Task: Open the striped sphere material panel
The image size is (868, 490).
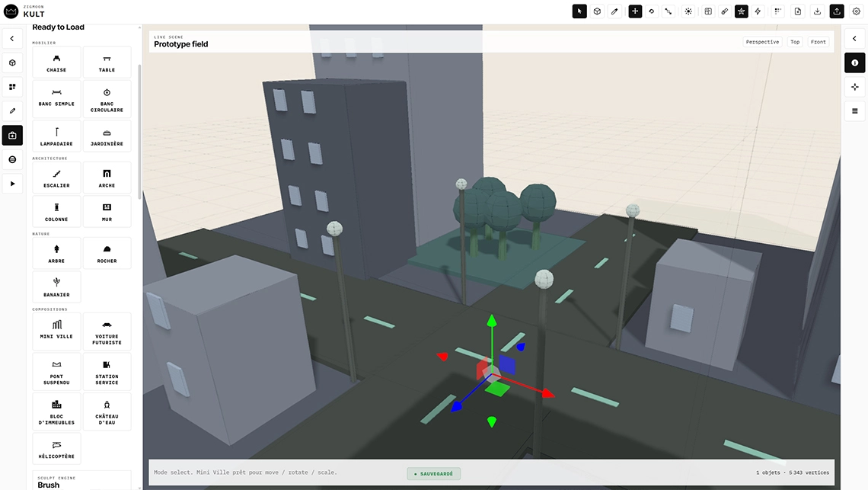Action: coord(12,159)
